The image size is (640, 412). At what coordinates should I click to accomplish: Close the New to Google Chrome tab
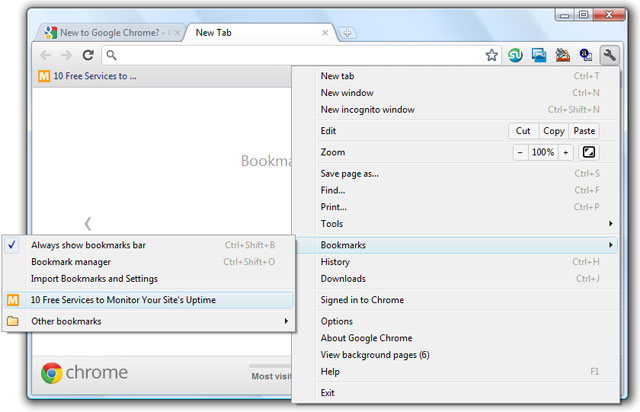point(177,33)
